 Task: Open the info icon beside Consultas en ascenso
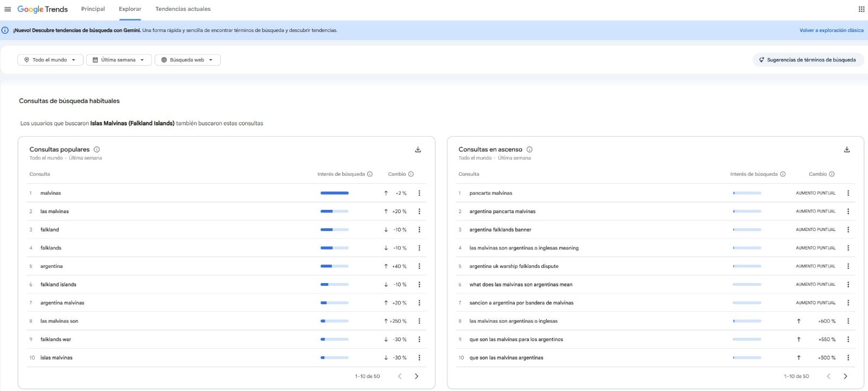[x=529, y=150]
